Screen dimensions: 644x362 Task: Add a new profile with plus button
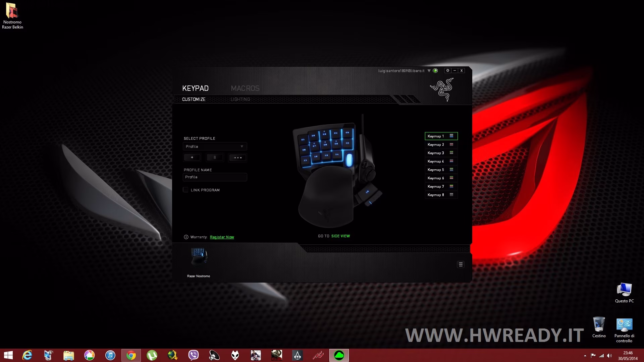(x=192, y=158)
